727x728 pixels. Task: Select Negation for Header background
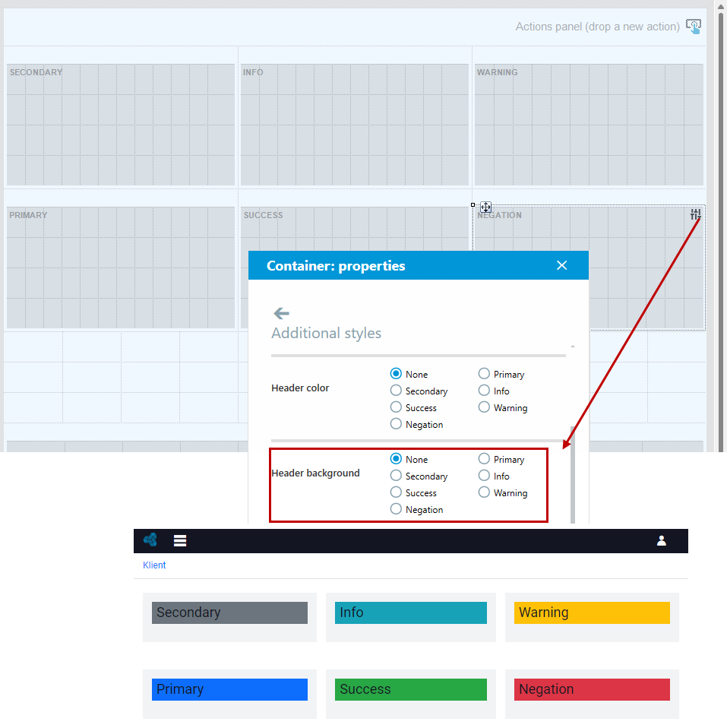(x=396, y=509)
